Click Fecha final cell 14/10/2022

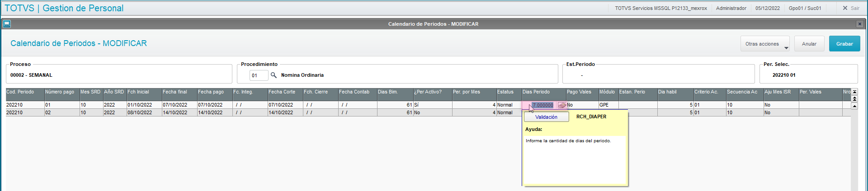179,113
